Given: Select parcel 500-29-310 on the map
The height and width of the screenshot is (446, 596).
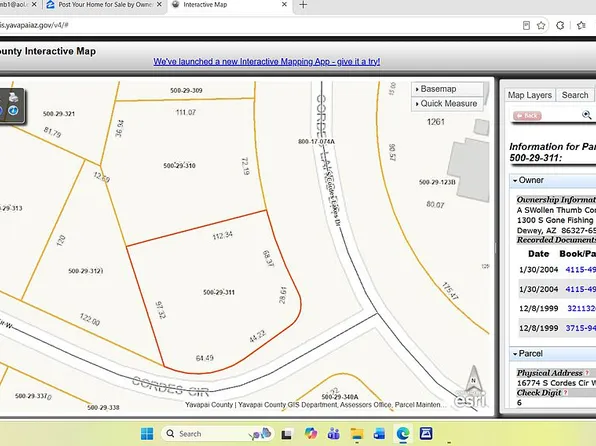Looking at the screenshot, I should 179,166.
